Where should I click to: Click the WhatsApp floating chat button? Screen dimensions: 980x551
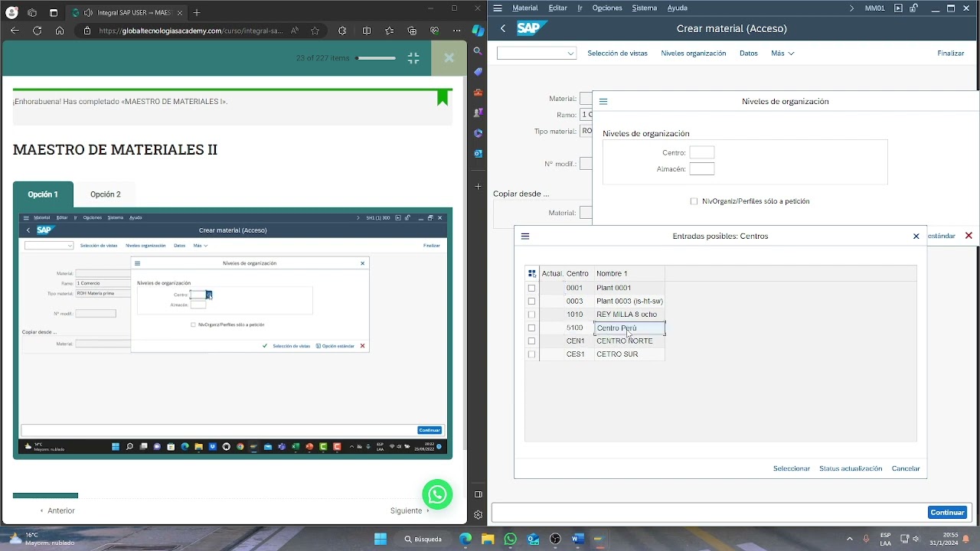(x=437, y=494)
